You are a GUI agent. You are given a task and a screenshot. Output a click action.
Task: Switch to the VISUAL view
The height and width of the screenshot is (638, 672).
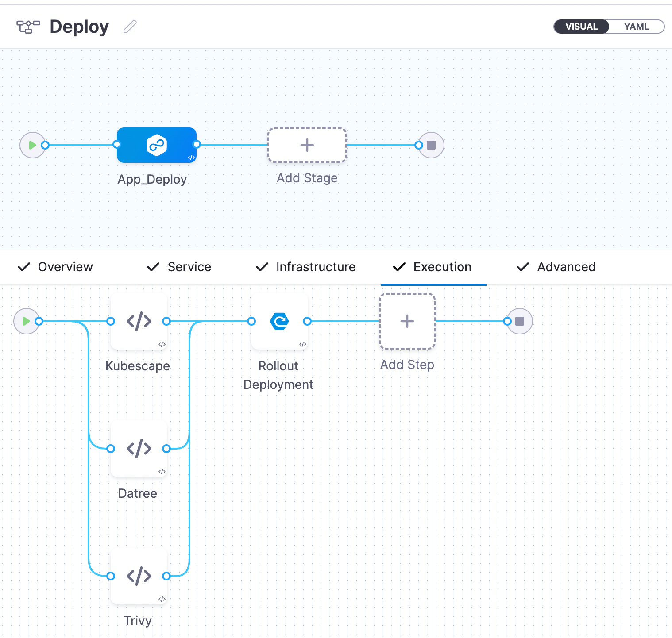[581, 27]
